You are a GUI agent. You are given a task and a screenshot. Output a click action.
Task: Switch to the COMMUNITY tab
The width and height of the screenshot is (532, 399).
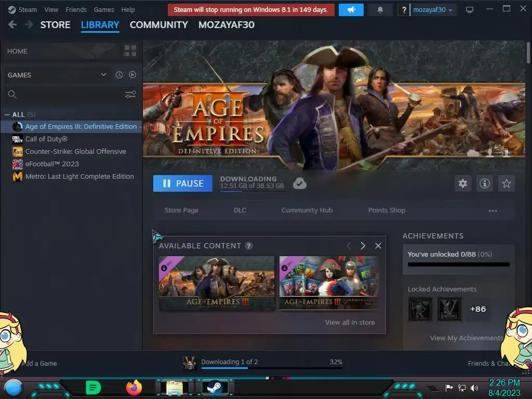[x=159, y=25]
